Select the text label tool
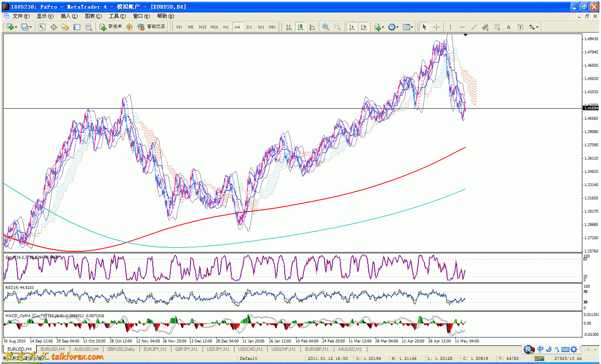Screen dimensions: 601x364 tap(520, 27)
